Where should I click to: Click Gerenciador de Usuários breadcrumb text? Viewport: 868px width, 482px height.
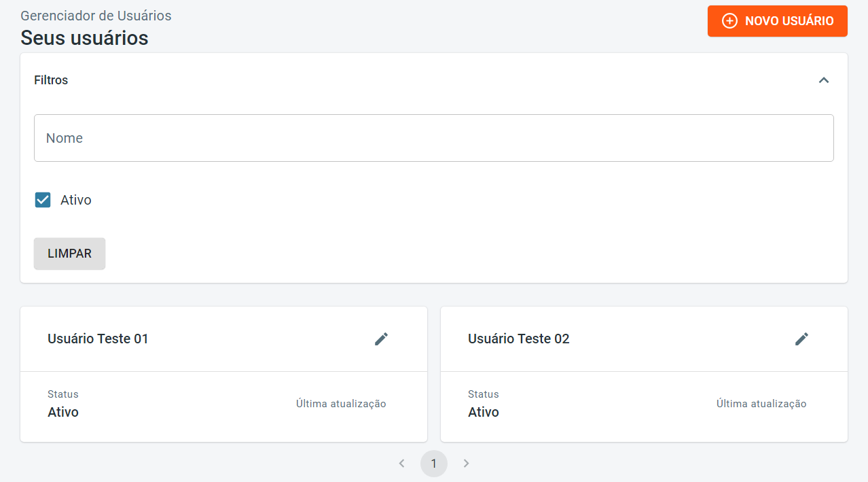pyautogui.click(x=96, y=16)
